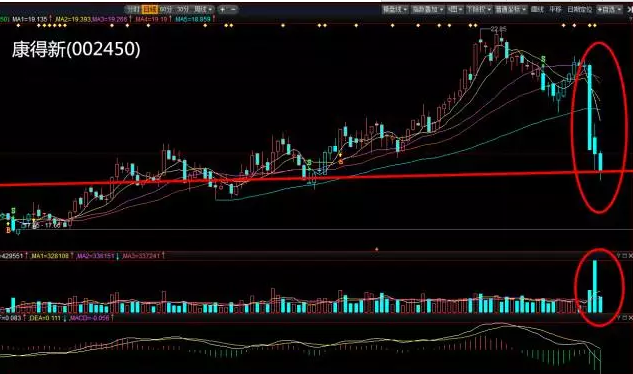This screenshot has width=633, height=374.
Task: Switch to the highlighted 日线 daily period tab
Action: tap(149, 9)
